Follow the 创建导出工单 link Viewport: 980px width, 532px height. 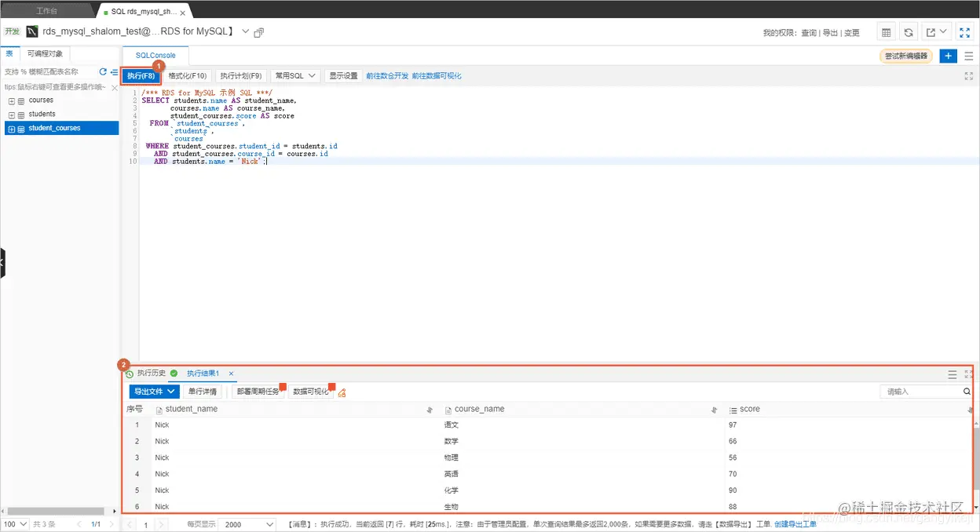tap(795, 524)
